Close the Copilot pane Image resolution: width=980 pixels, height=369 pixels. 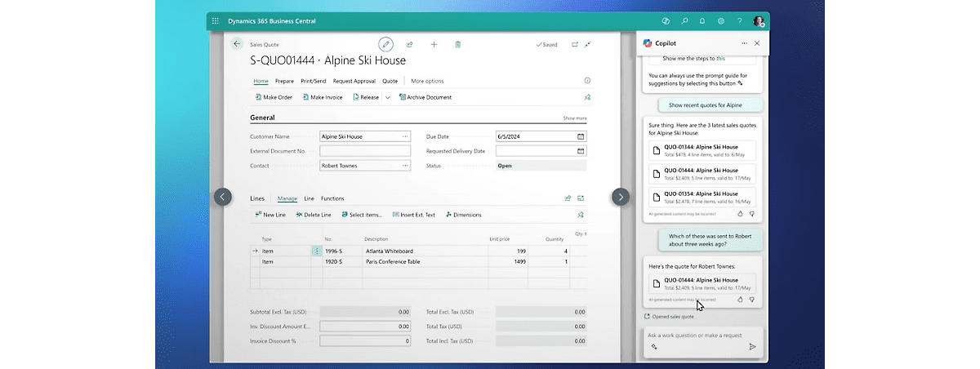pyautogui.click(x=757, y=43)
